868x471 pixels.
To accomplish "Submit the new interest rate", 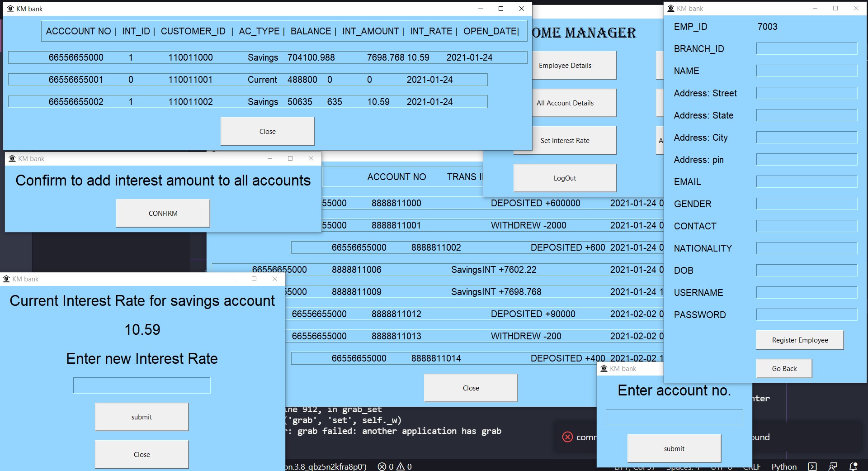I will [x=142, y=417].
